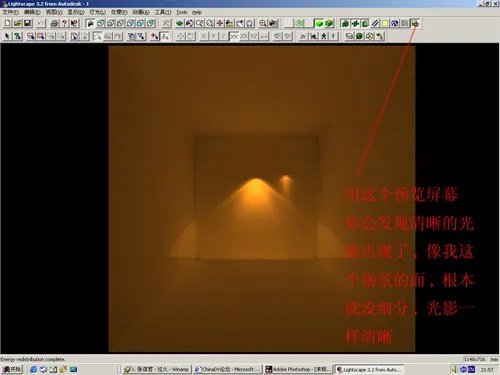
Task: Open the 灯光(L) menu
Action: pos(97,12)
